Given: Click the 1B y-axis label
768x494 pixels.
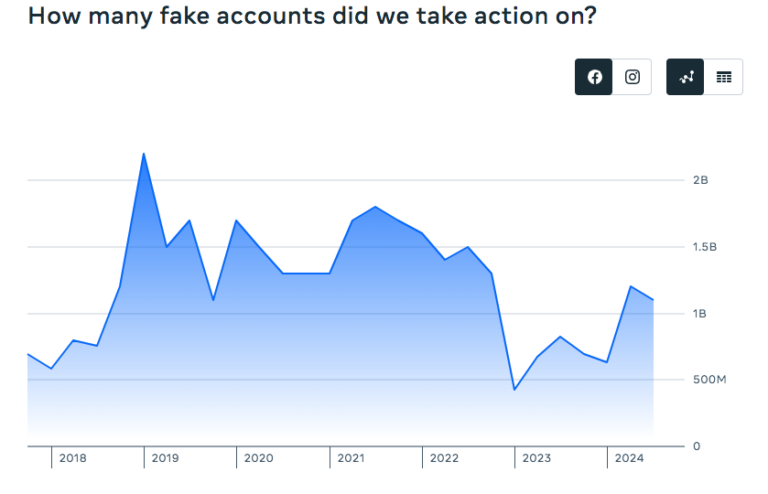Looking at the screenshot, I should click(x=699, y=314).
